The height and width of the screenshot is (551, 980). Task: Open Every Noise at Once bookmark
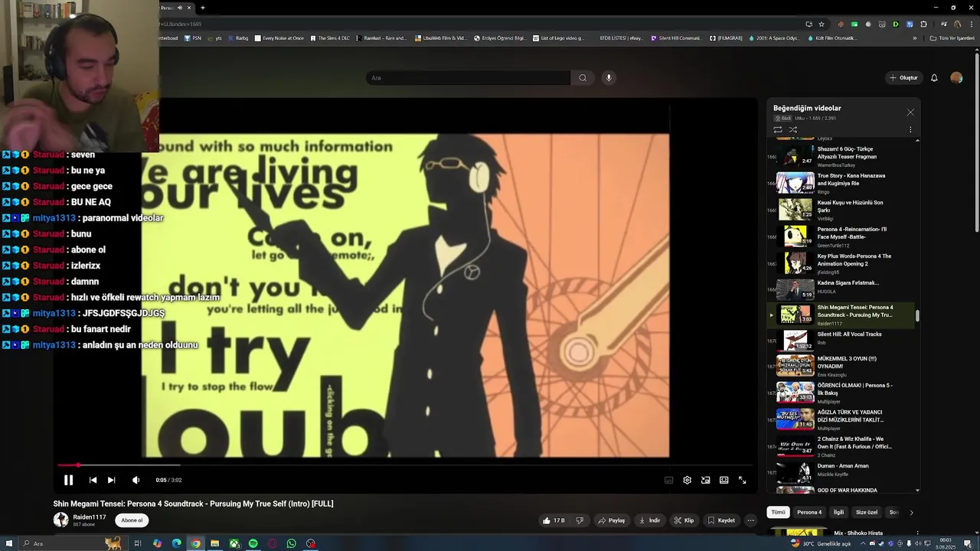tap(279, 37)
